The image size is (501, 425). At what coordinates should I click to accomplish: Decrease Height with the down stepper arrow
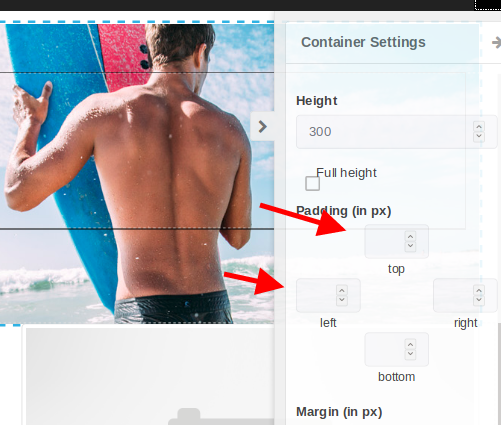(x=479, y=136)
